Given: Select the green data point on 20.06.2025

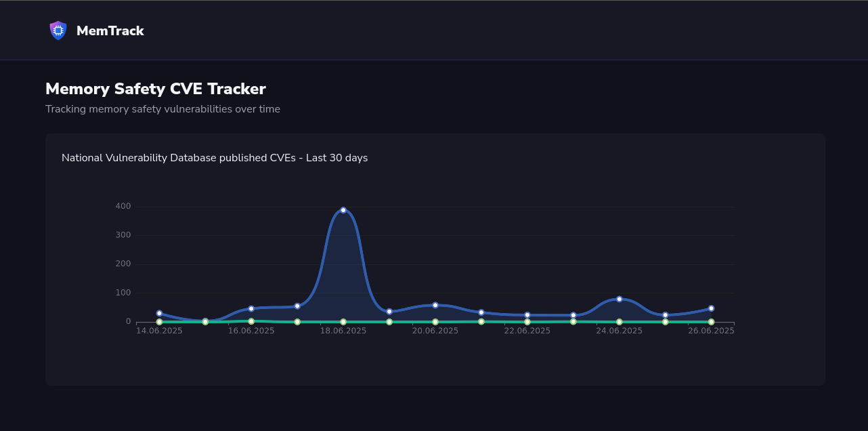Looking at the screenshot, I should pos(435,322).
